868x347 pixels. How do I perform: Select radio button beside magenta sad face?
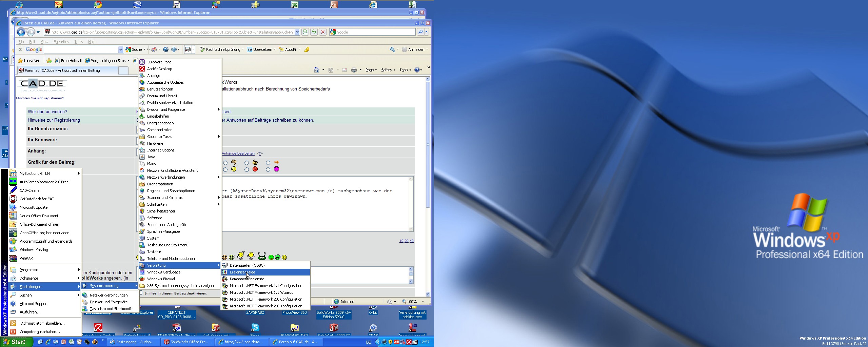[x=268, y=169]
